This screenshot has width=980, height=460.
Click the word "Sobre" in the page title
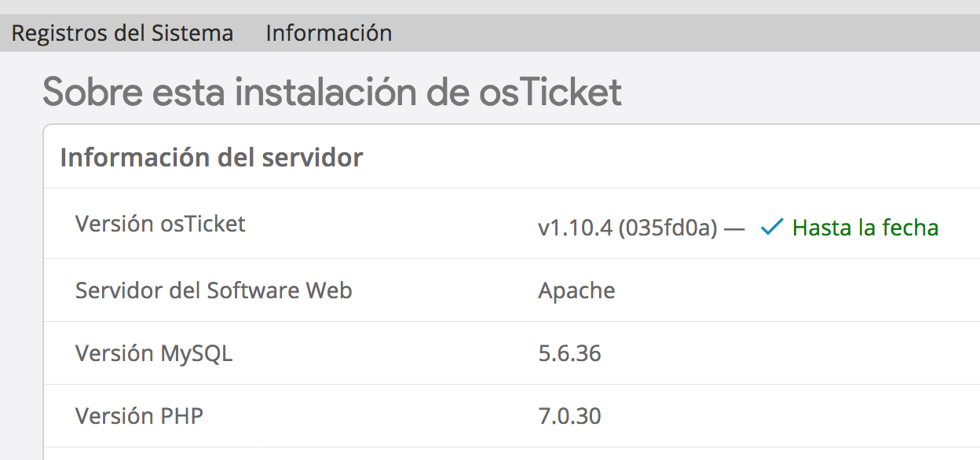92,92
